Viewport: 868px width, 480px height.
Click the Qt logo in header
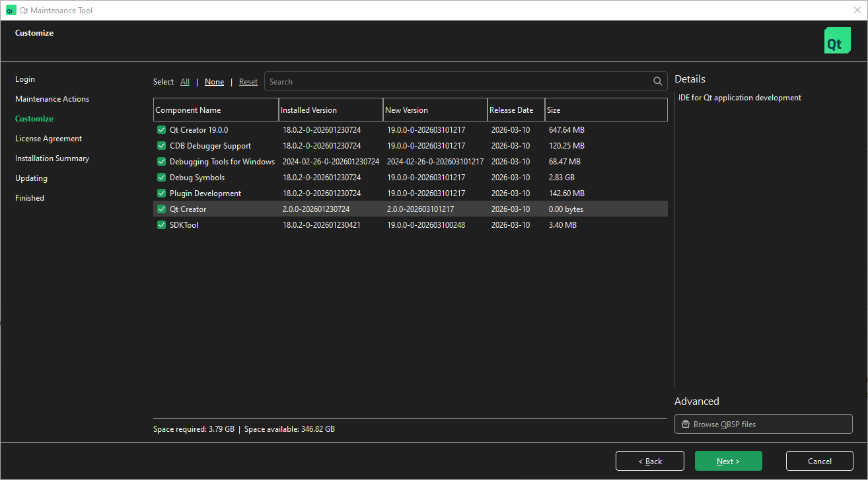(x=837, y=41)
